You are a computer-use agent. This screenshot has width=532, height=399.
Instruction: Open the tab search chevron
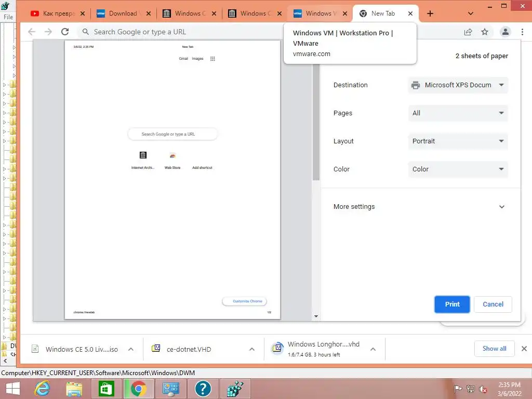coord(470,14)
